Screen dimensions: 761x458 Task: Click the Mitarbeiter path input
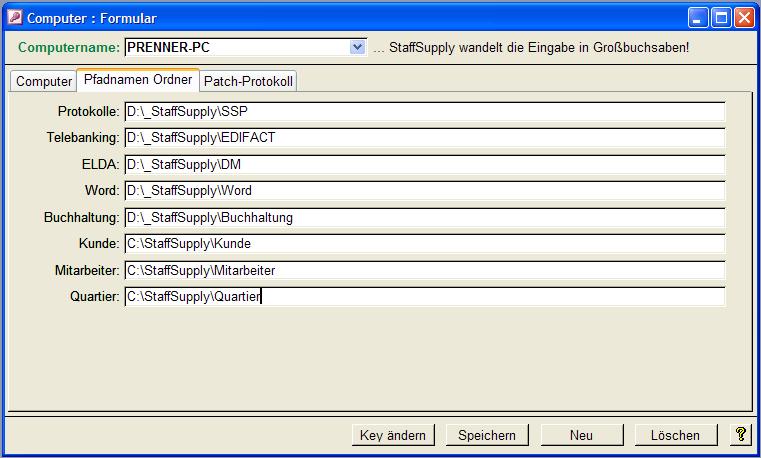tap(424, 270)
